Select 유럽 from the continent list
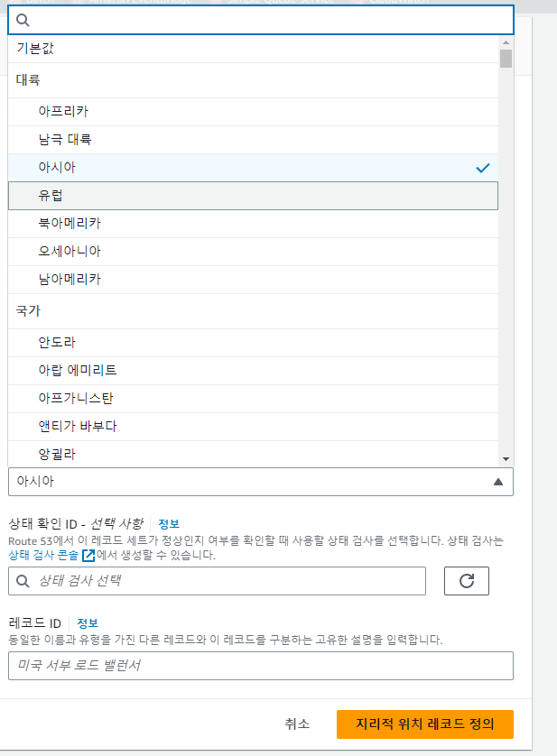The height and width of the screenshot is (756, 557). [51, 196]
